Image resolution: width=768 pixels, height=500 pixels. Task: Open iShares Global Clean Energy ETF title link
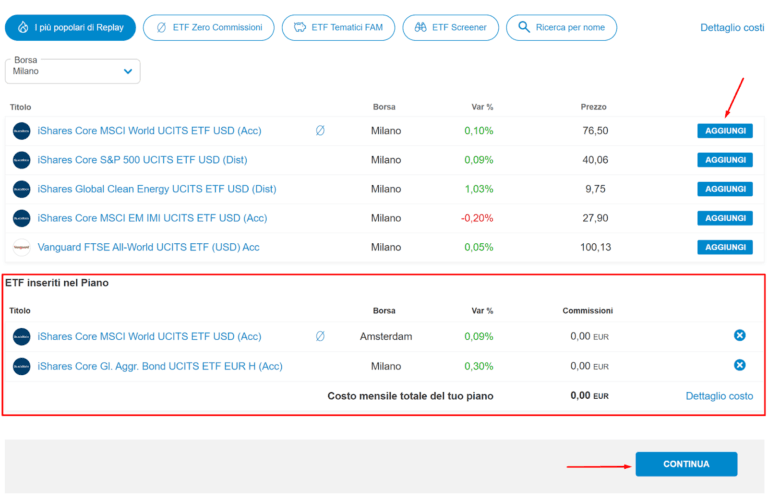click(156, 189)
